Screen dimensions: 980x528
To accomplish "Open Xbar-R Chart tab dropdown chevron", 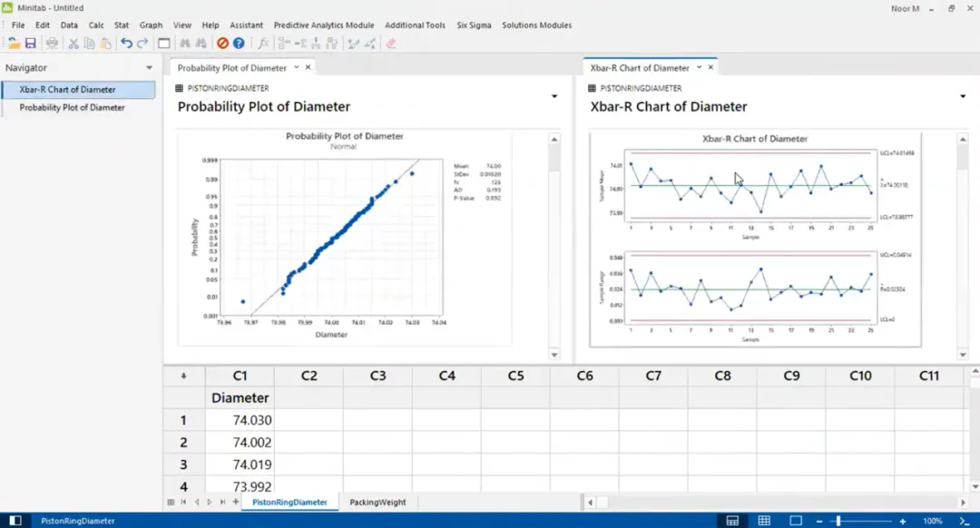I will (699, 67).
